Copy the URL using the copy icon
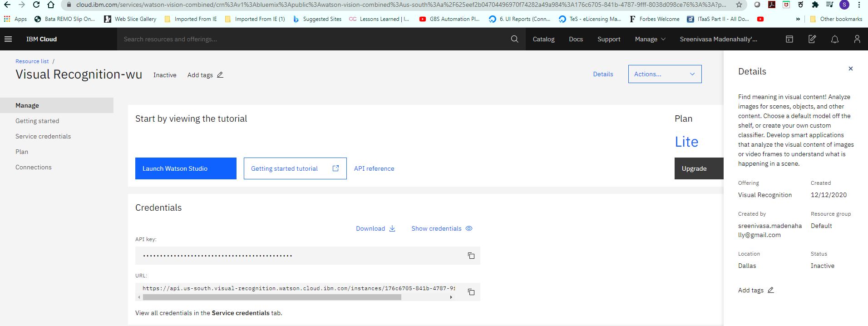This screenshot has width=868, height=326. [x=471, y=292]
